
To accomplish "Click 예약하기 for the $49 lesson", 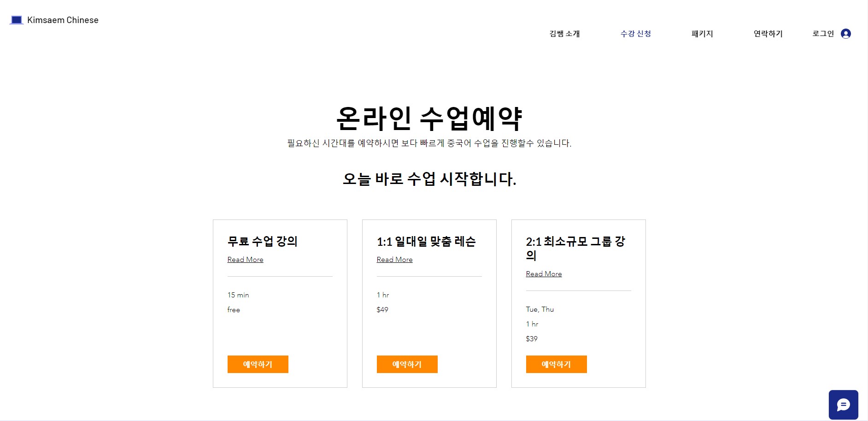I will coord(407,364).
